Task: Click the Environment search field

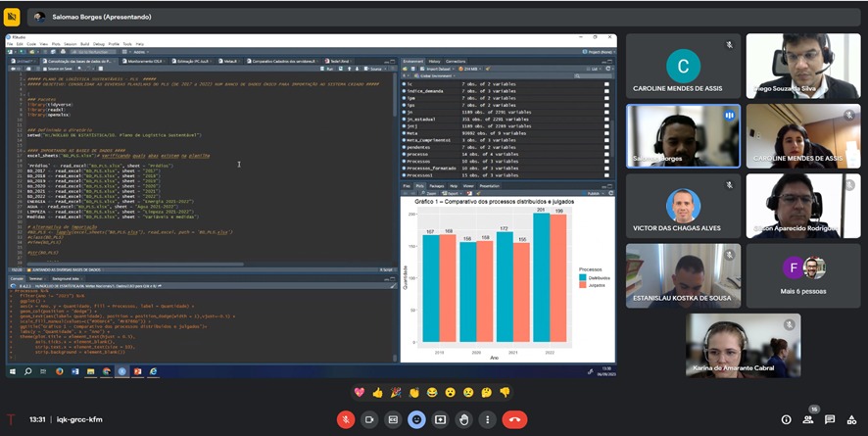Action: (x=591, y=75)
